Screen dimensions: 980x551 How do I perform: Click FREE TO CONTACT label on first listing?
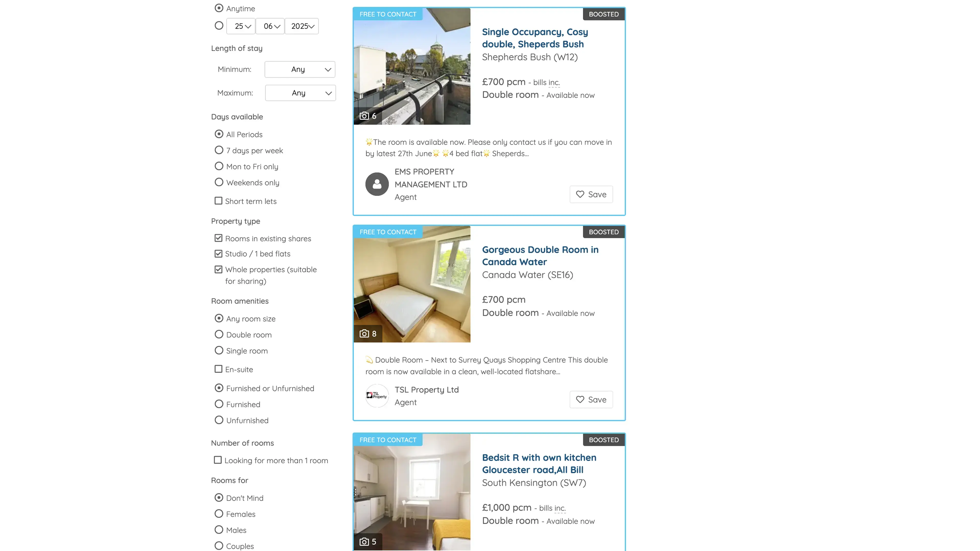tap(388, 15)
